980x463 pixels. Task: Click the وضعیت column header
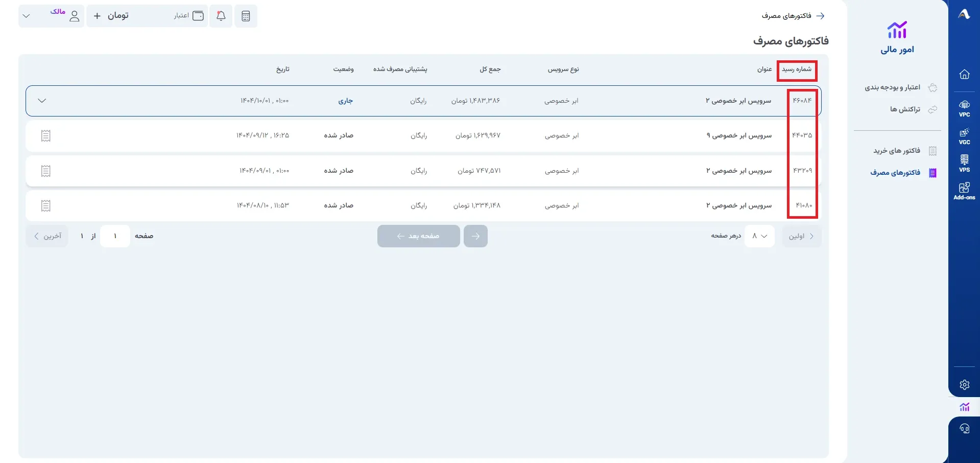pyautogui.click(x=344, y=69)
